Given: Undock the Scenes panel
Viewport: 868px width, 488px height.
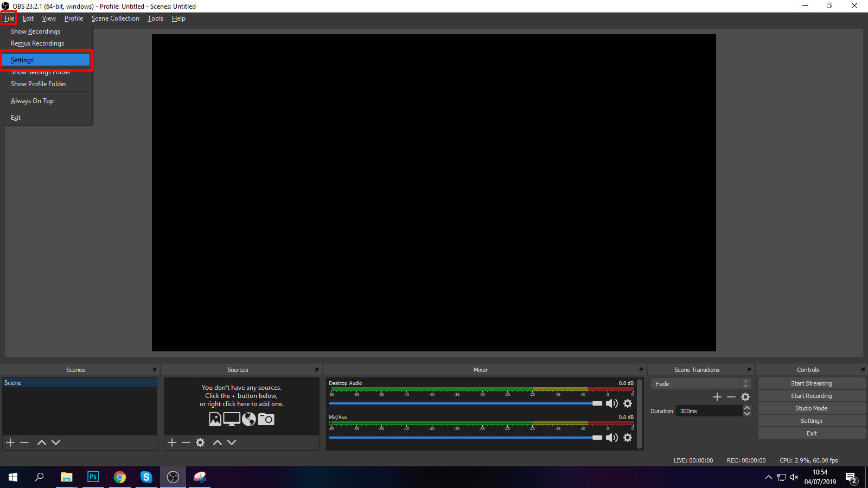Looking at the screenshot, I should pyautogui.click(x=155, y=370).
